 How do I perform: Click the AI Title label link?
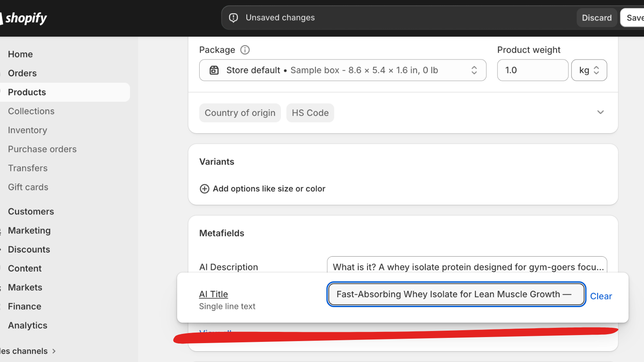pos(213,294)
